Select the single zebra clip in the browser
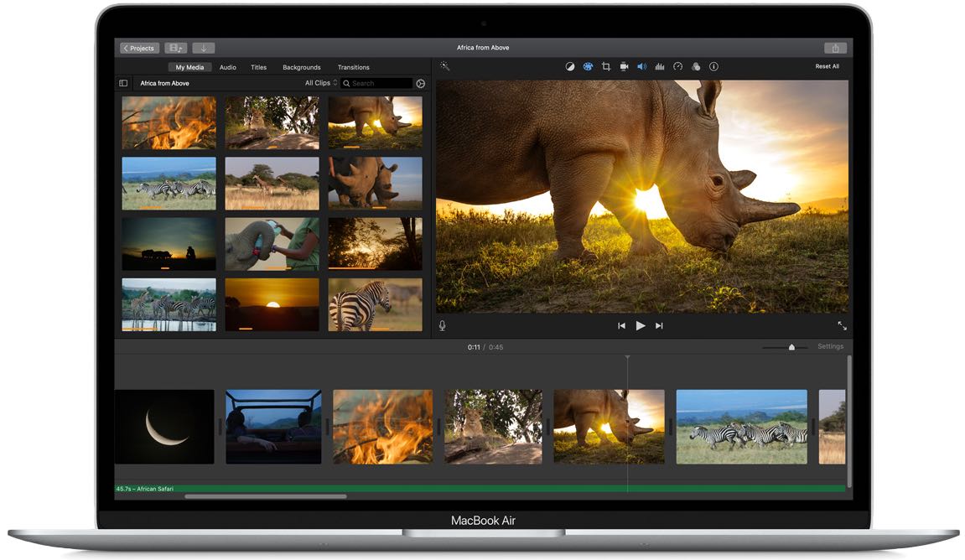This screenshot has height=560, width=965. [x=376, y=304]
